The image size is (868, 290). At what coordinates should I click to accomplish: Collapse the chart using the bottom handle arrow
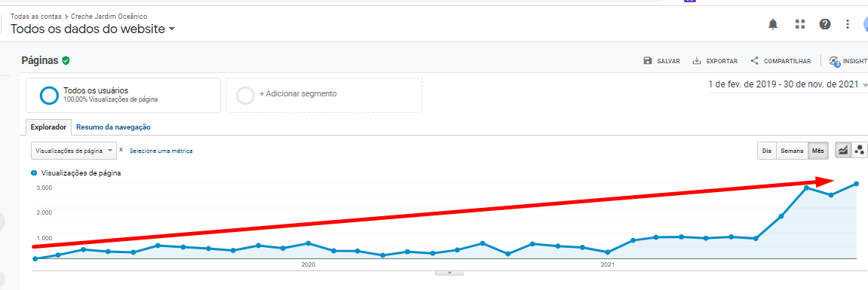pyautogui.click(x=449, y=273)
